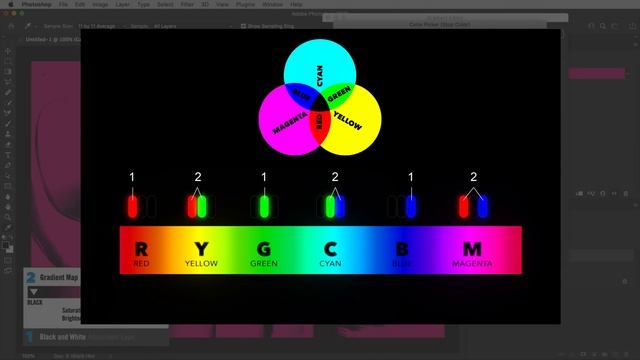Select the Rectangle shape tool
640x360 pixels.
[x=8, y=187]
